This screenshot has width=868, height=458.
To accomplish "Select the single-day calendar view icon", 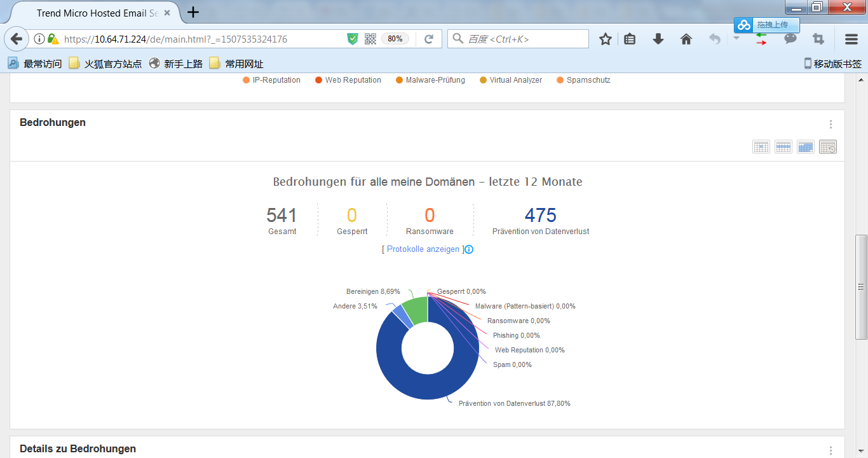I will [761, 147].
